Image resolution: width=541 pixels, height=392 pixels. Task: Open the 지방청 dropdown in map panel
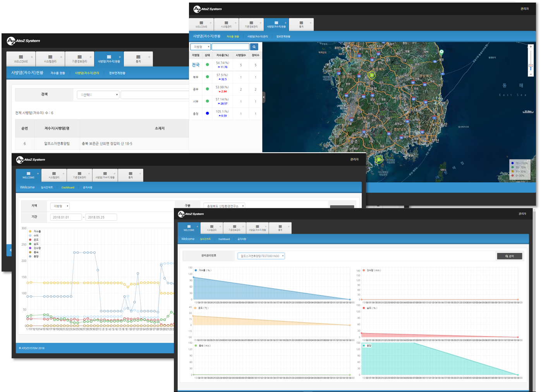[x=200, y=47]
